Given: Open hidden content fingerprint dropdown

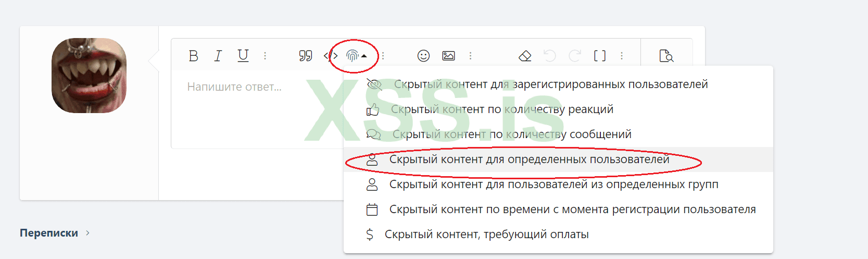Looking at the screenshot, I should (356, 56).
